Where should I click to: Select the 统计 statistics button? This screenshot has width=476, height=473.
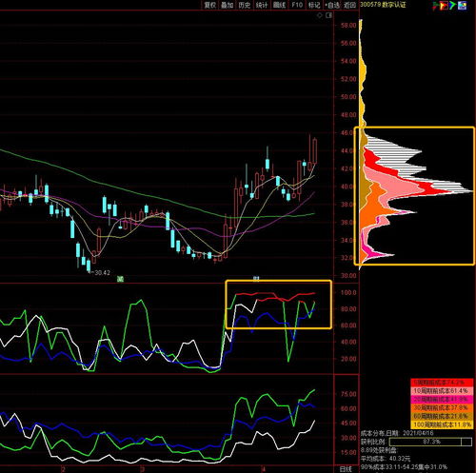262,5
